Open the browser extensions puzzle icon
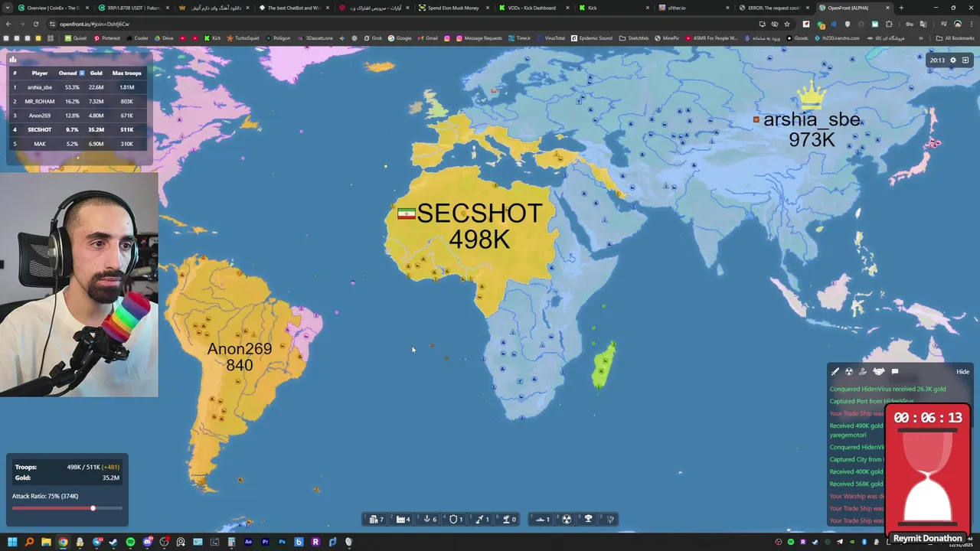980x551 pixels. pos(889,24)
